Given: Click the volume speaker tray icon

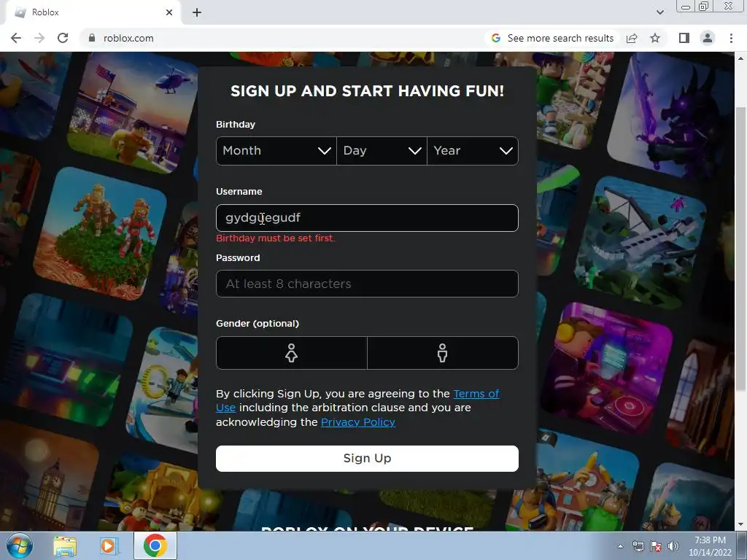Looking at the screenshot, I should pyautogui.click(x=673, y=546).
